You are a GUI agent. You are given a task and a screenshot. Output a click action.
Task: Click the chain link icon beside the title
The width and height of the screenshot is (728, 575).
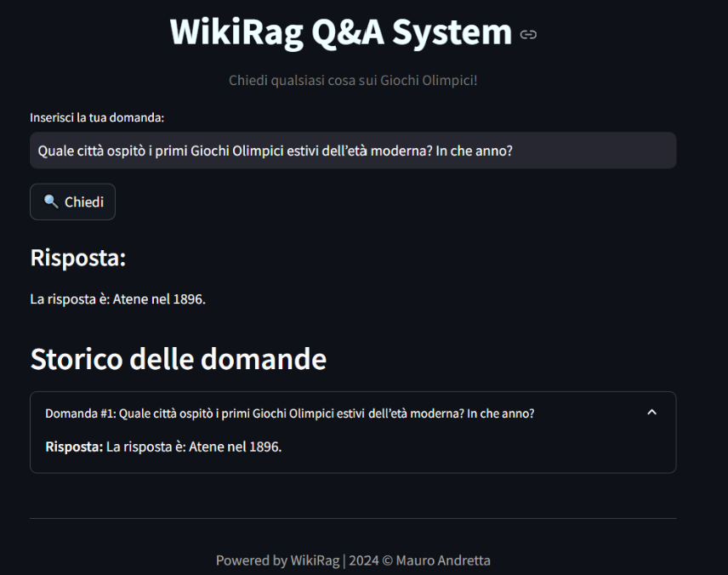[x=528, y=34]
